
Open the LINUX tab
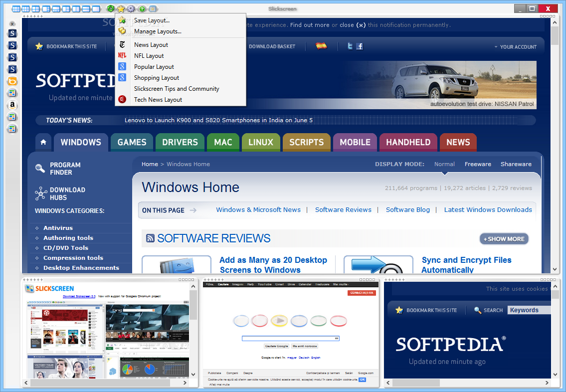coord(261,142)
